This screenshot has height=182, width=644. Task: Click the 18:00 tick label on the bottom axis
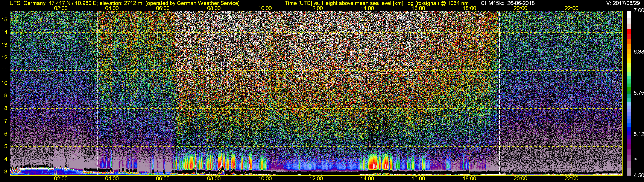pyautogui.click(x=469, y=179)
